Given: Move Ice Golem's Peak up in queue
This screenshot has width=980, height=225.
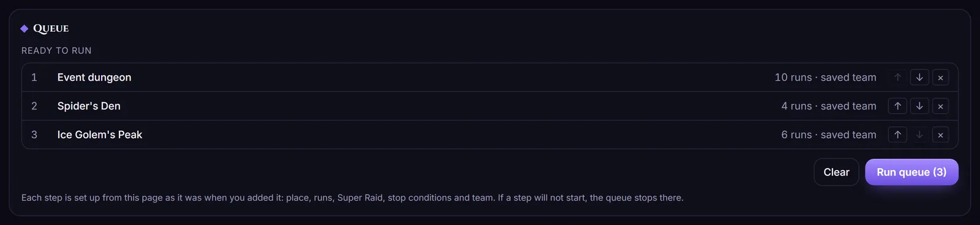Looking at the screenshot, I should click(x=898, y=135).
